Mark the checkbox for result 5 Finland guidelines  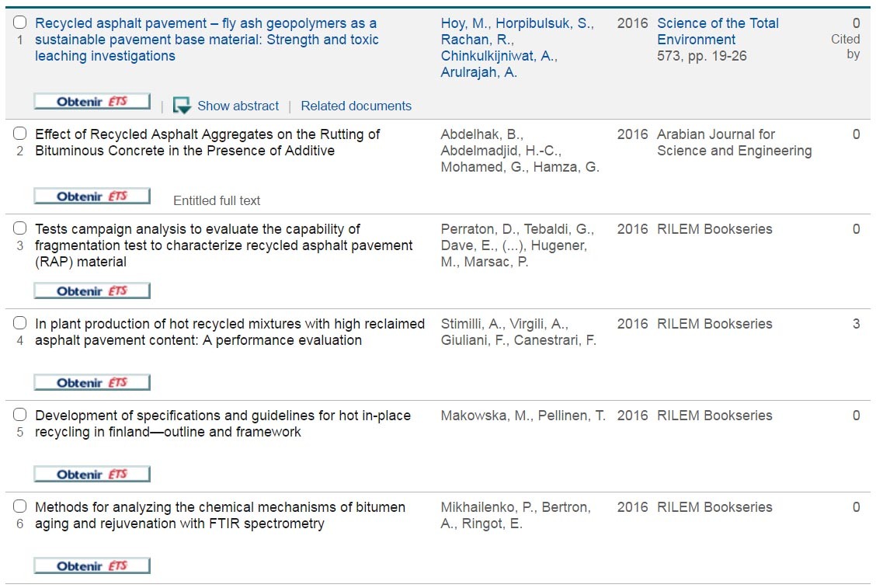20,416
